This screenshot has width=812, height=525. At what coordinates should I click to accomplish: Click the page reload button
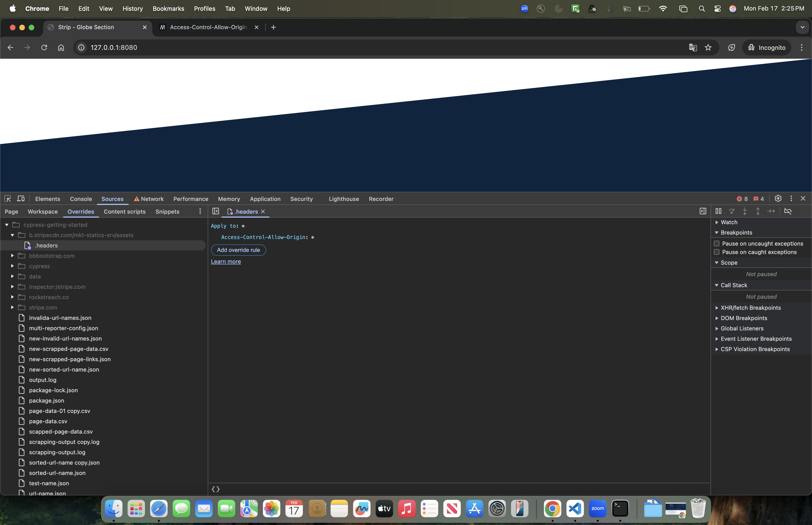[x=44, y=48]
